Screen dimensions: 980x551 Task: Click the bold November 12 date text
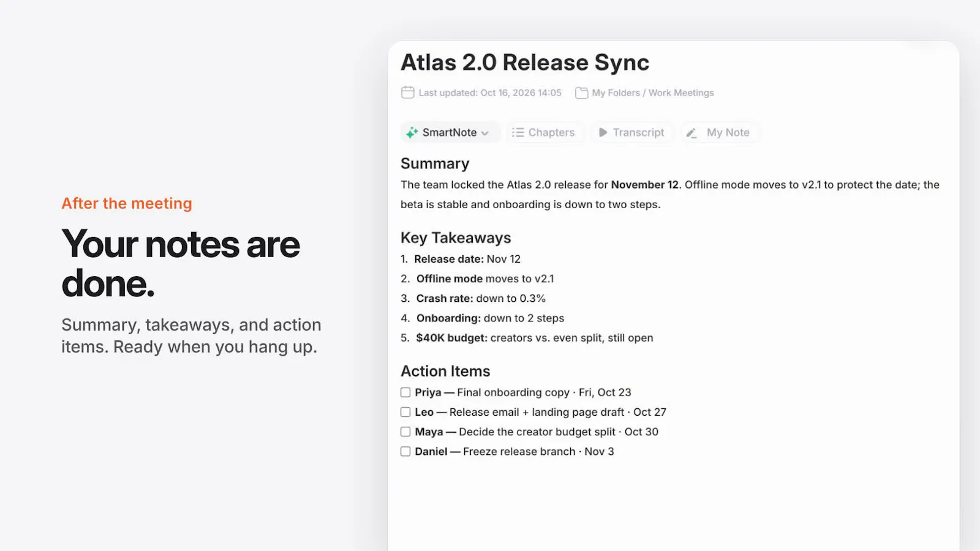pos(645,185)
